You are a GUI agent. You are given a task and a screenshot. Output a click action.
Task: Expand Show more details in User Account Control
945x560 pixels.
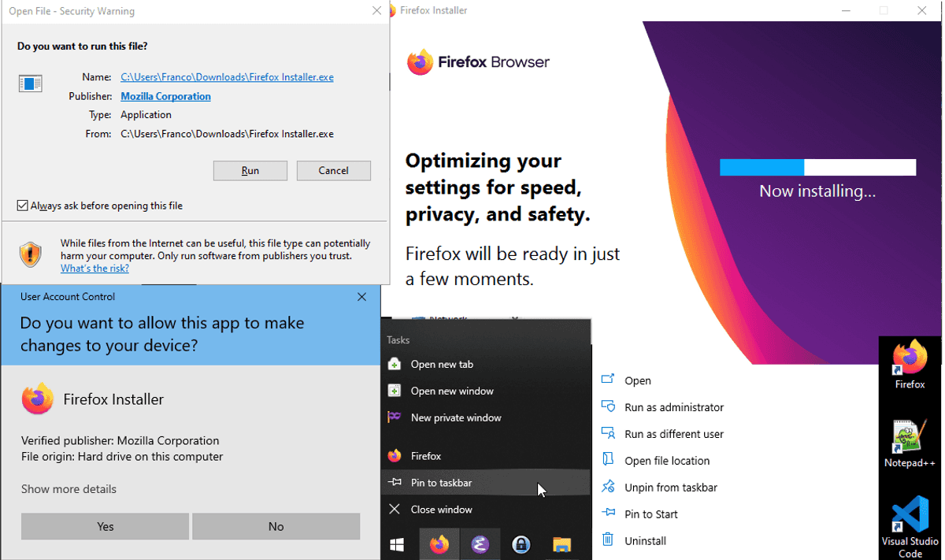(x=69, y=489)
